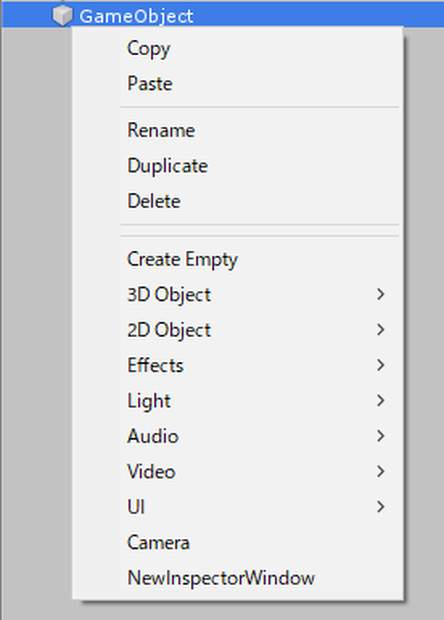Expand the Light submenu arrow
The width and height of the screenshot is (444, 620).
click(x=381, y=400)
